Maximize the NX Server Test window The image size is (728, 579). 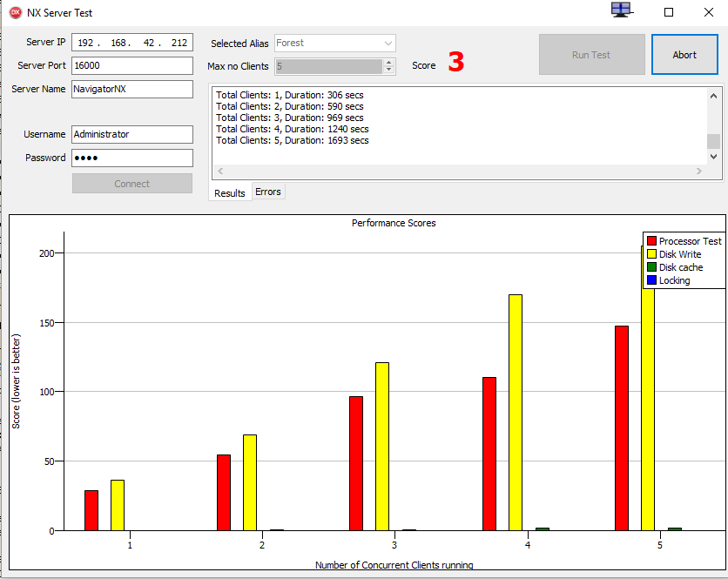coord(669,12)
